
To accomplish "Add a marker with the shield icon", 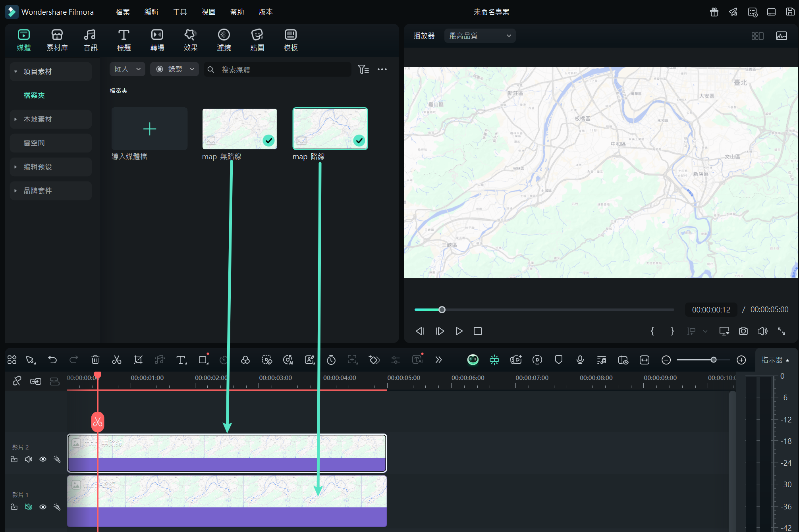I will pyautogui.click(x=559, y=360).
